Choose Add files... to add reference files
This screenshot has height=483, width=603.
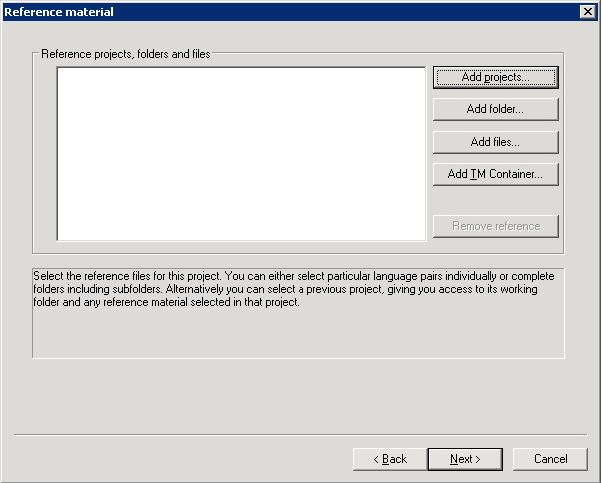point(495,142)
